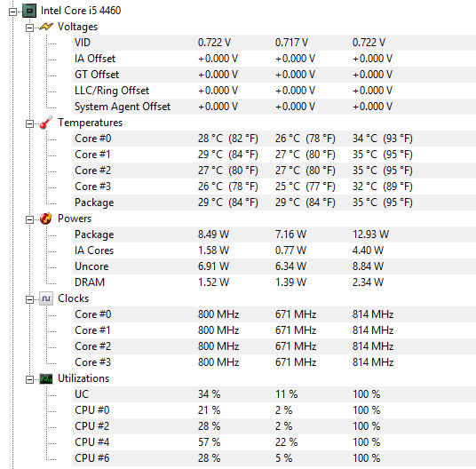
Task: Click the Voltages lightning bolt icon
Action: pyautogui.click(x=46, y=27)
